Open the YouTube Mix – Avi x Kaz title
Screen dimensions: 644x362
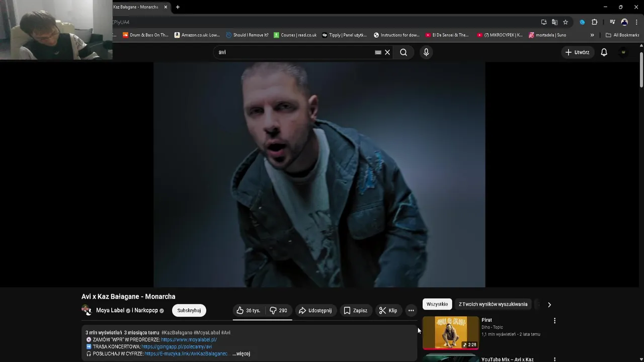[x=508, y=359]
